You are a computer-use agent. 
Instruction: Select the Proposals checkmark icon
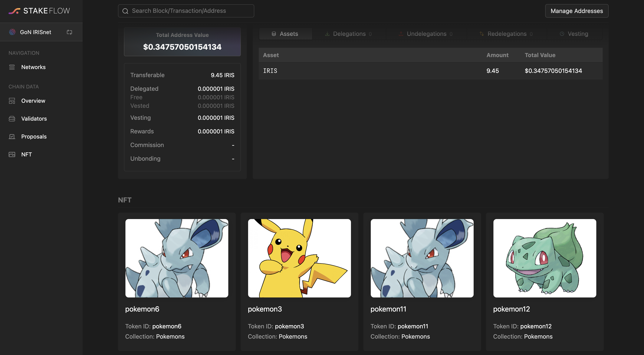tap(12, 136)
